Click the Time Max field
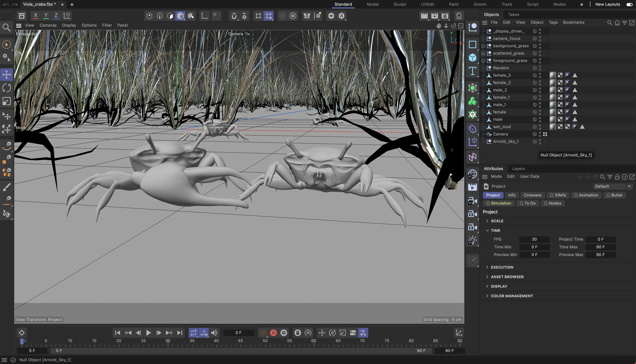Image resolution: width=636 pixels, height=364 pixels. (x=601, y=247)
